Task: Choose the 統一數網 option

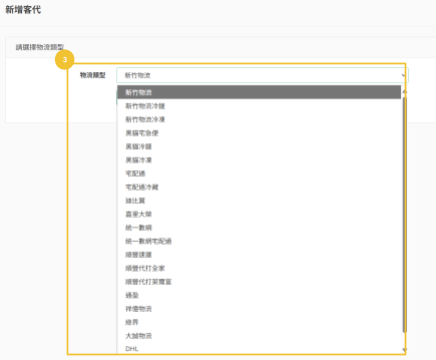Action: click(259, 228)
